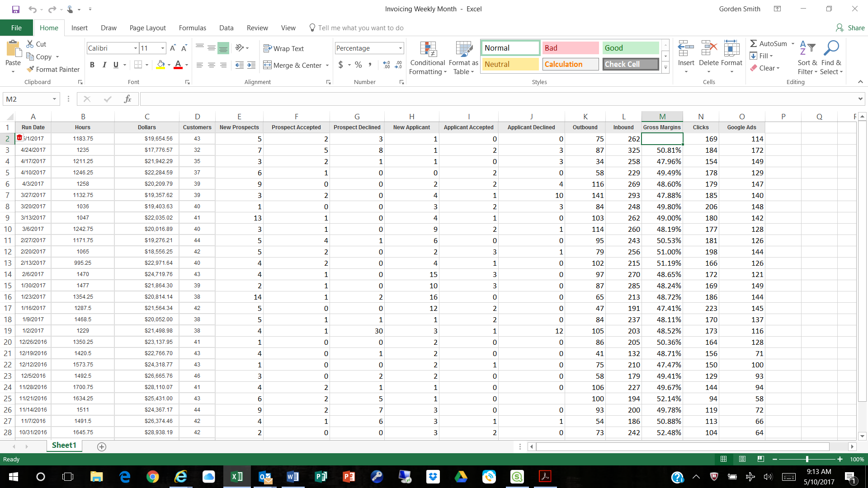The image size is (868, 488).
Task: Click the Format Painter brush icon
Action: tap(30, 69)
